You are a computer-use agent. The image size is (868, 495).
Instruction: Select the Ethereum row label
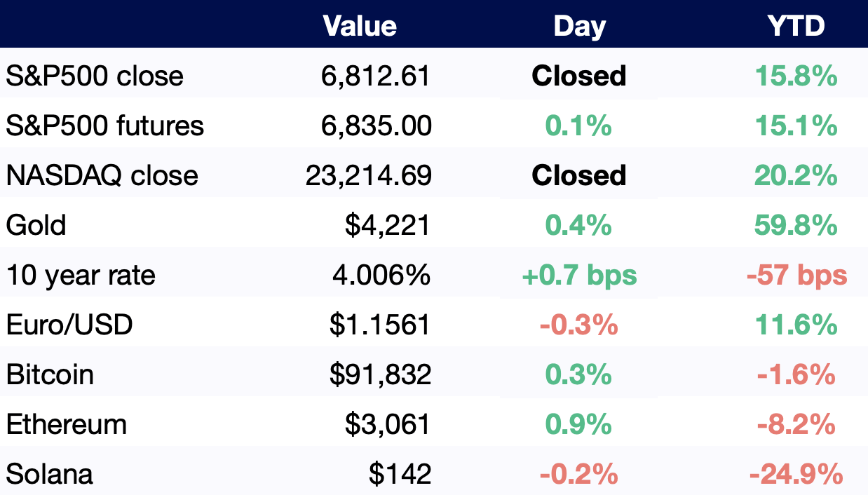[67, 425]
